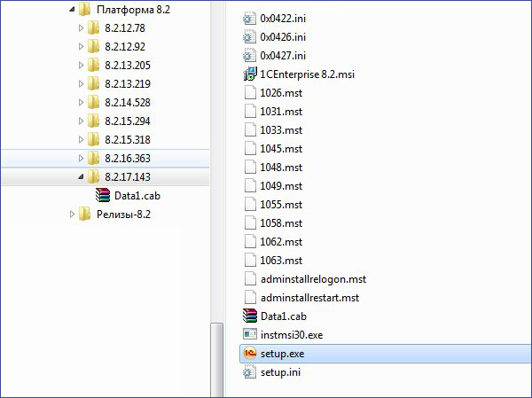This screenshot has width=532, height=398.
Task: Click the 8.2.17.143 folder icon
Action: pos(93,176)
